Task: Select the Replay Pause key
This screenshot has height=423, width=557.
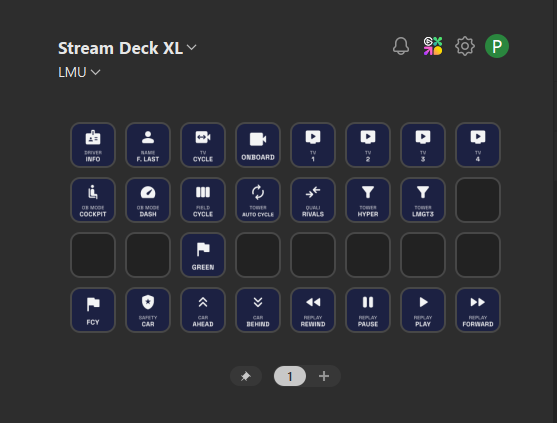Action: click(x=368, y=310)
